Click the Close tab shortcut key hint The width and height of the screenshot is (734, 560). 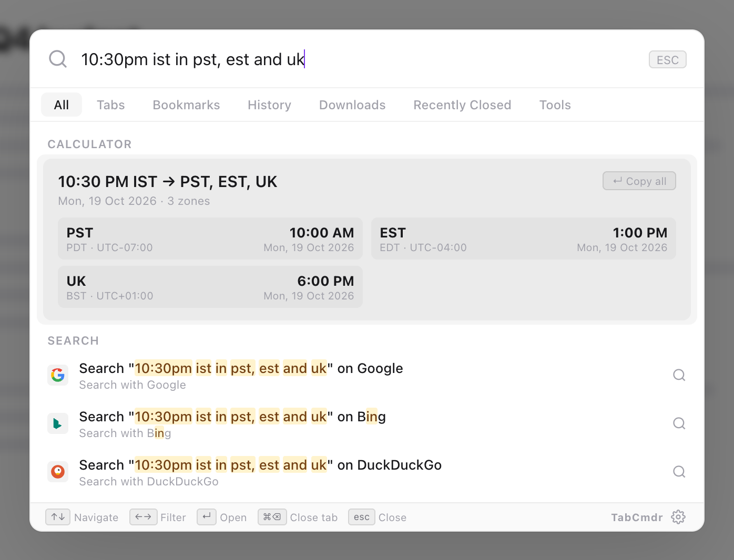pos(272,517)
